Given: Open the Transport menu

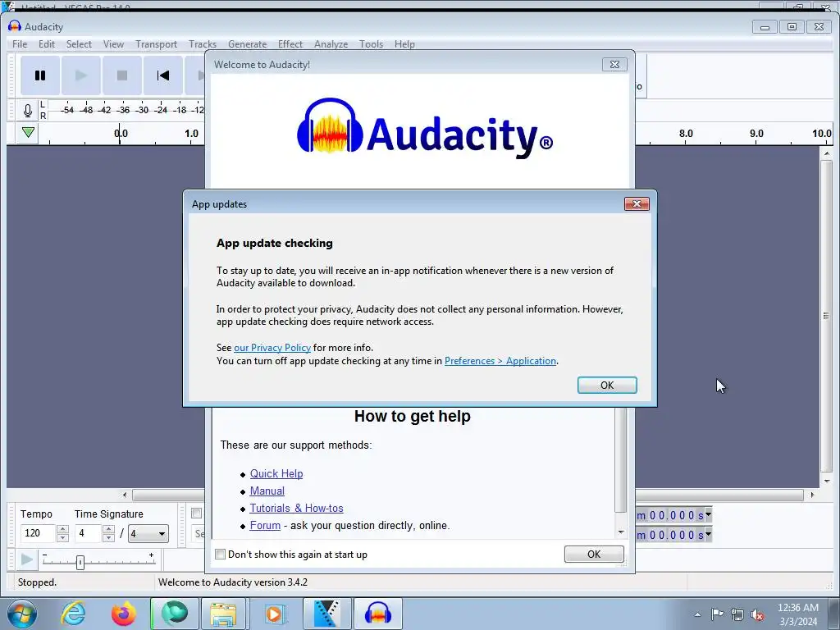Looking at the screenshot, I should pyautogui.click(x=156, y=44).
